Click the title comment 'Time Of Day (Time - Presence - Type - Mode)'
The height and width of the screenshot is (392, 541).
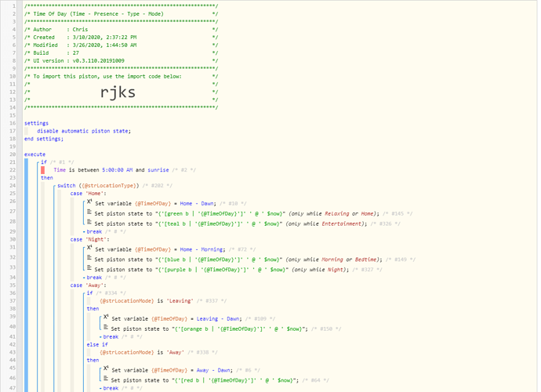pos(98,14)
